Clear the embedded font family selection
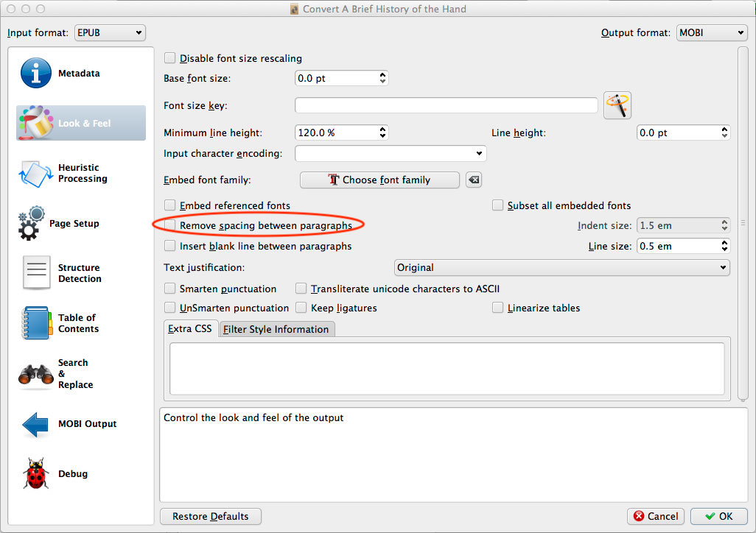756x533 pixels. pyautogui.click(x=473, y=179)
